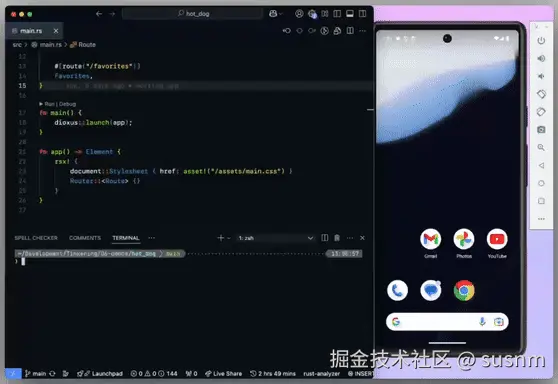Open the COMMENTS panel tab
This screenshot has width=558, height=384.
(85, 238)
